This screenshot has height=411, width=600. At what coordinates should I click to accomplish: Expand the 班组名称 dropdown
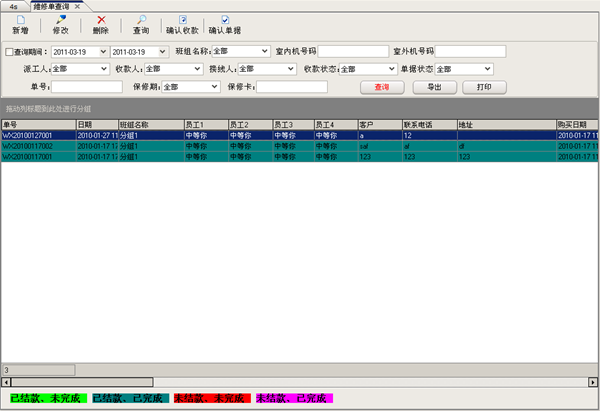(x=264, y=51)
